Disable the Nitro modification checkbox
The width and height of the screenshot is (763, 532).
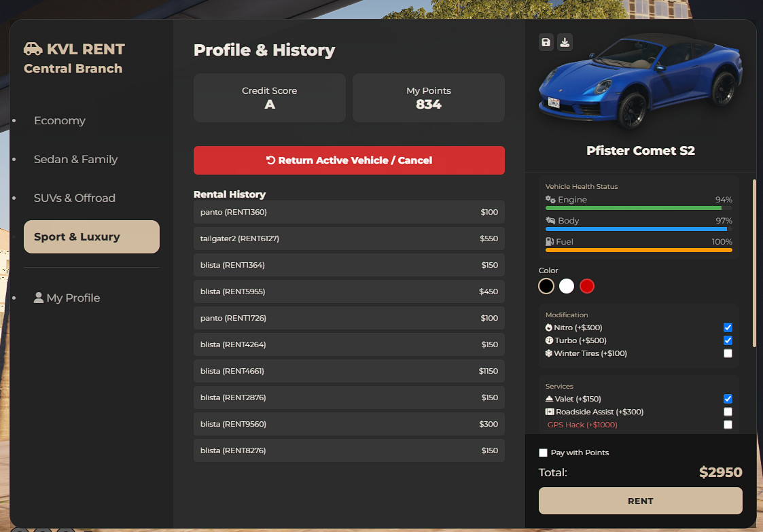point(728,327)
